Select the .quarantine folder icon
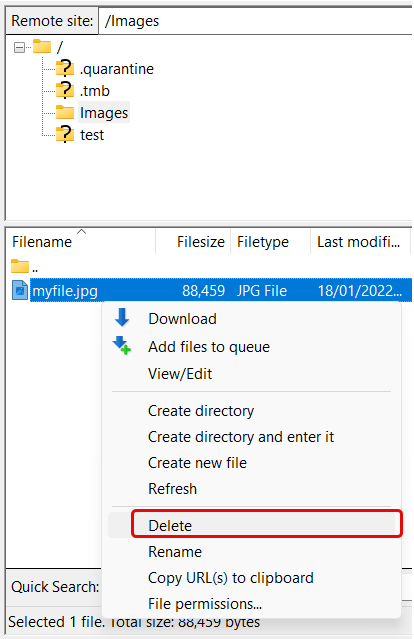 click(x=65, y=68)
